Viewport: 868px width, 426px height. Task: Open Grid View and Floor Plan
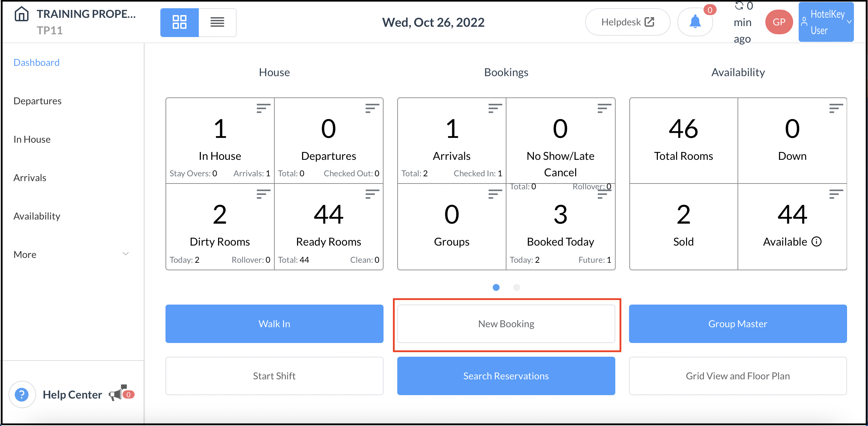pos(738,376)
